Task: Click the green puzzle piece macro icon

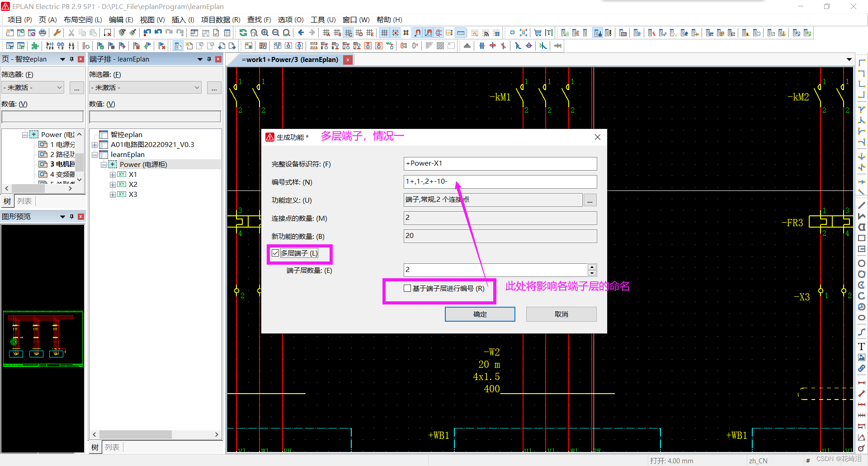Action: click(35, 46)
